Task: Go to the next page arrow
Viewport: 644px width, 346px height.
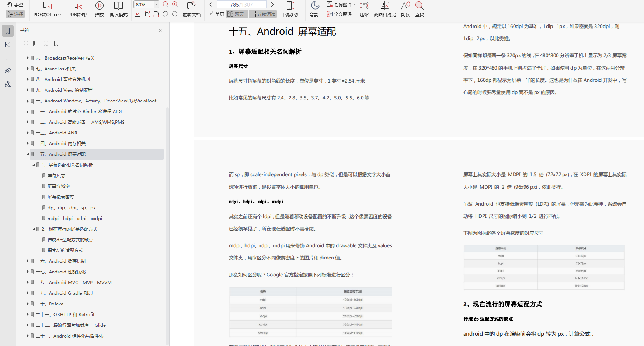Action: (272, 4)
